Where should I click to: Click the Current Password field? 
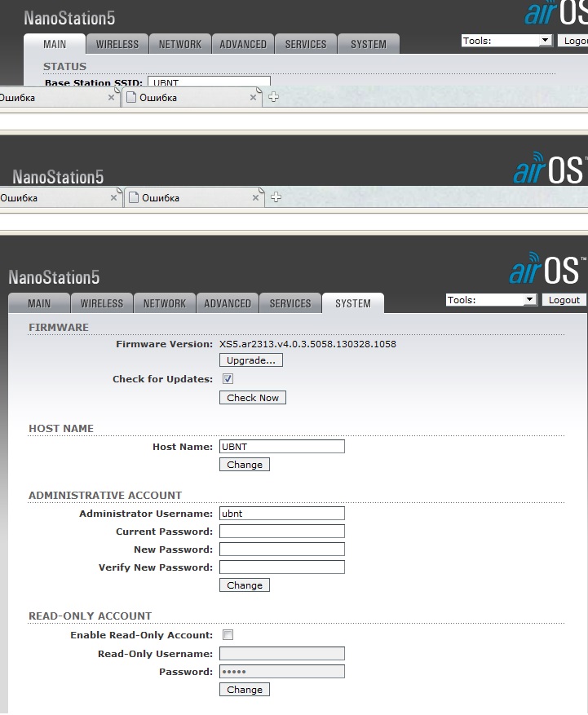pos(282,532)
